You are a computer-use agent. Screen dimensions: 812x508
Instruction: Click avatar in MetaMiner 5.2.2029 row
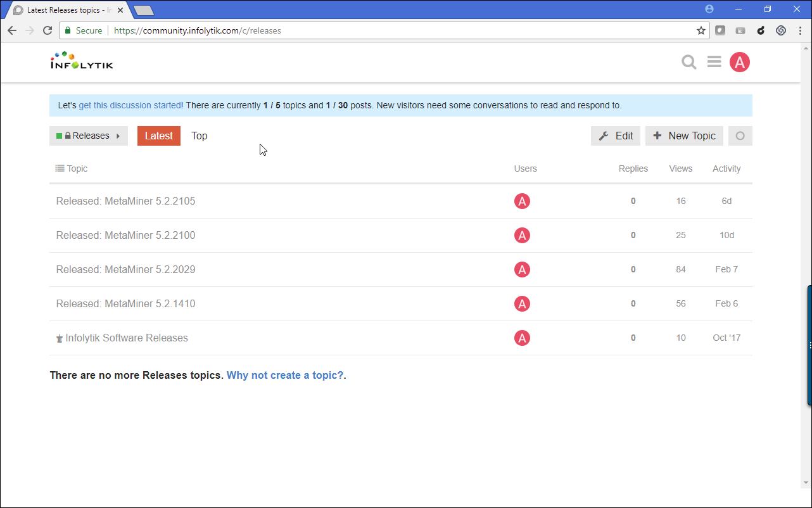click(x=522, y=270)
